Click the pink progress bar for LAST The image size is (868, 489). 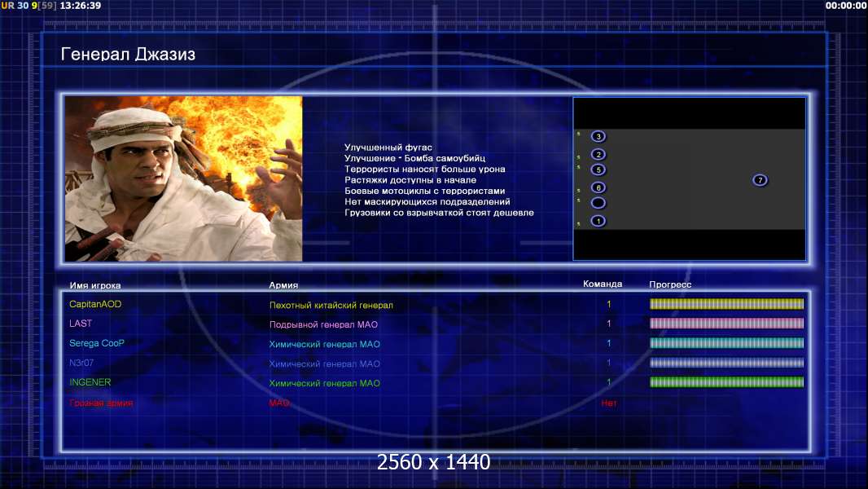[x=726, y=324]
